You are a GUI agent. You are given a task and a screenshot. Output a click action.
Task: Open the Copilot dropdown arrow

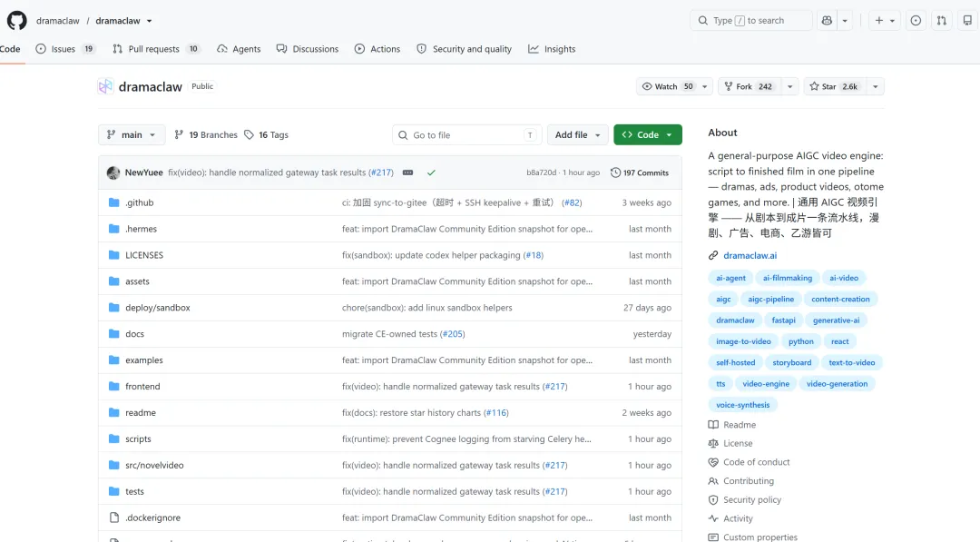[x=845, y=21]
